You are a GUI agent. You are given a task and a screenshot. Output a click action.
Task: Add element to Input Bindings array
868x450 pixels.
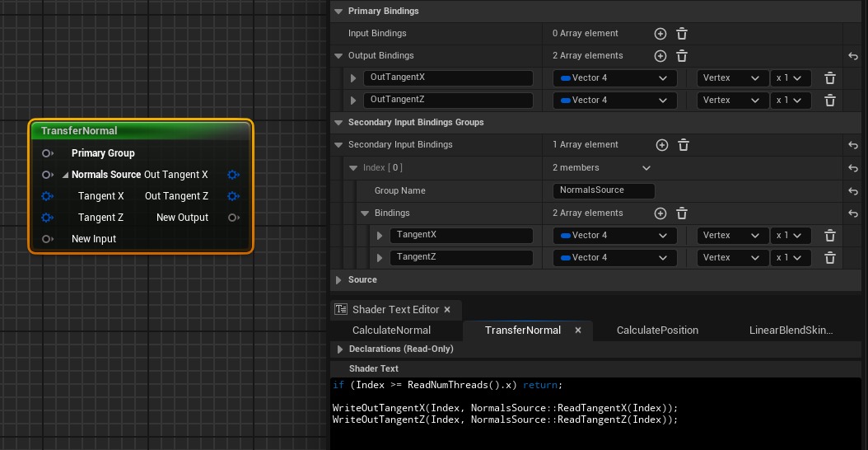point(660,34)
